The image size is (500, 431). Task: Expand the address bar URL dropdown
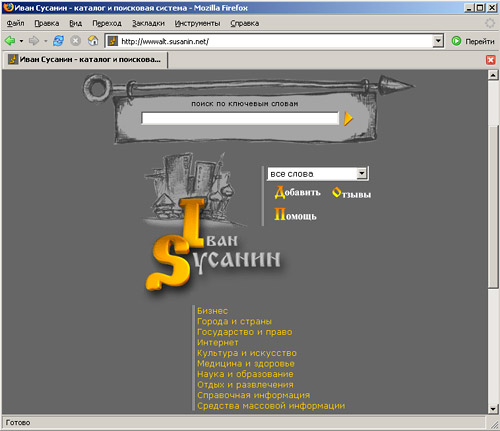coord(438,41)
